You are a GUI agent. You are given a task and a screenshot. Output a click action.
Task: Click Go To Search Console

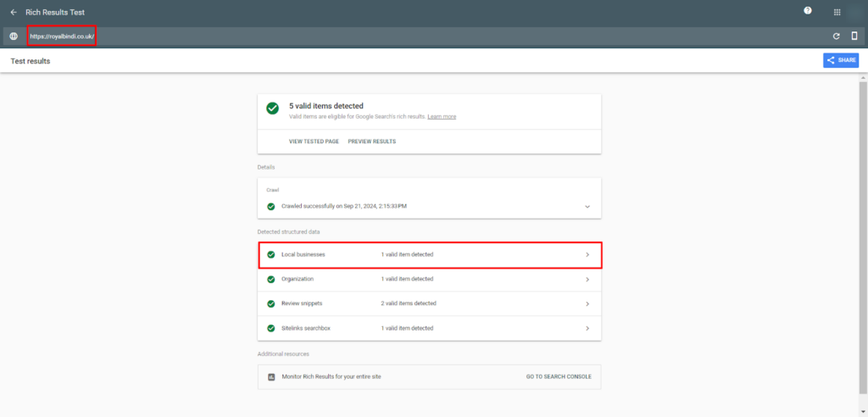pos(559,376)
